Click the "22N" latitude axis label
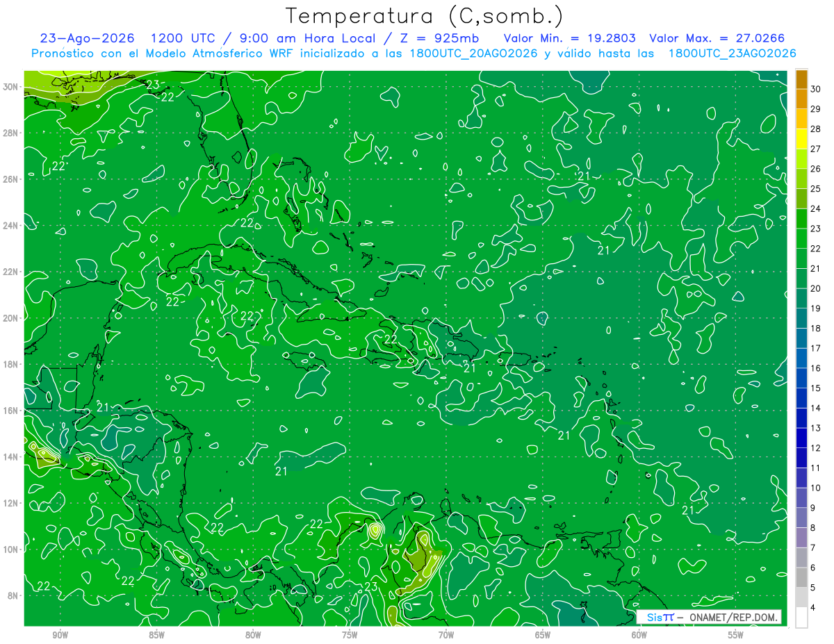This screenshot has height=644, width=834. click(10, 272)
